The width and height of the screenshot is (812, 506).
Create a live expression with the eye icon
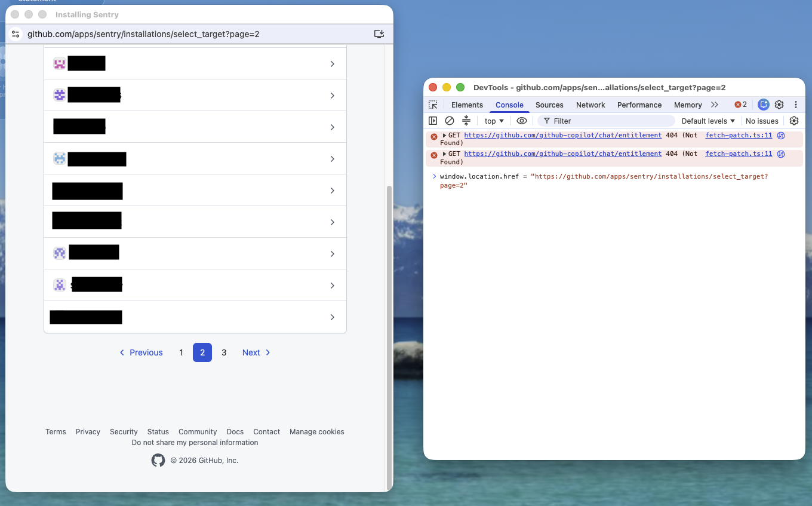coord(522,121)
